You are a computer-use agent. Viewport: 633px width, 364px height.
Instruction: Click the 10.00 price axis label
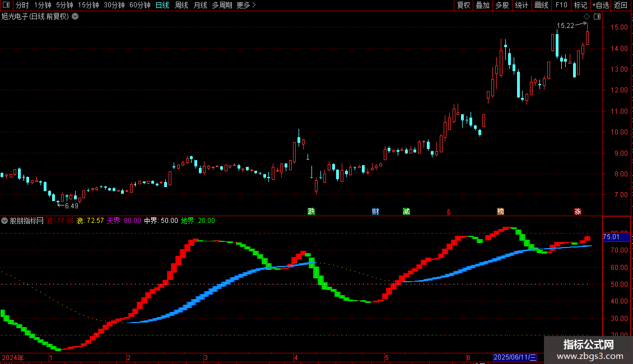coord(619,132)
